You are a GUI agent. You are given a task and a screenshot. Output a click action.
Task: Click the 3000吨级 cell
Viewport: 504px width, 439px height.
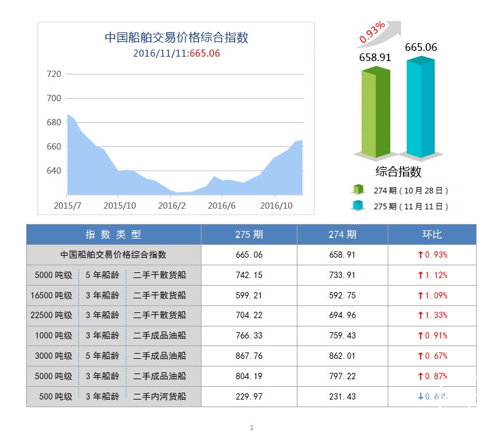click(x=53, y=356)
